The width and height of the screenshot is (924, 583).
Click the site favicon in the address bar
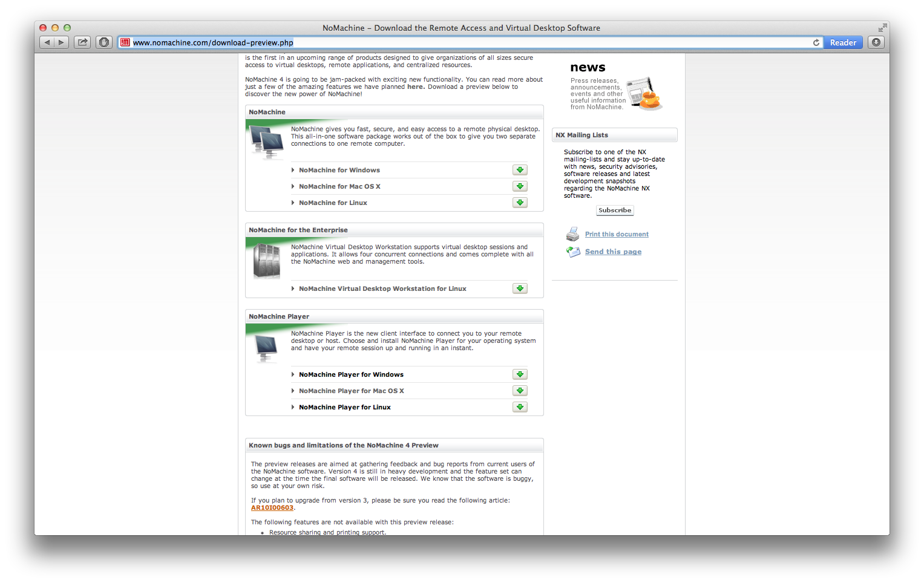[125, 42]
